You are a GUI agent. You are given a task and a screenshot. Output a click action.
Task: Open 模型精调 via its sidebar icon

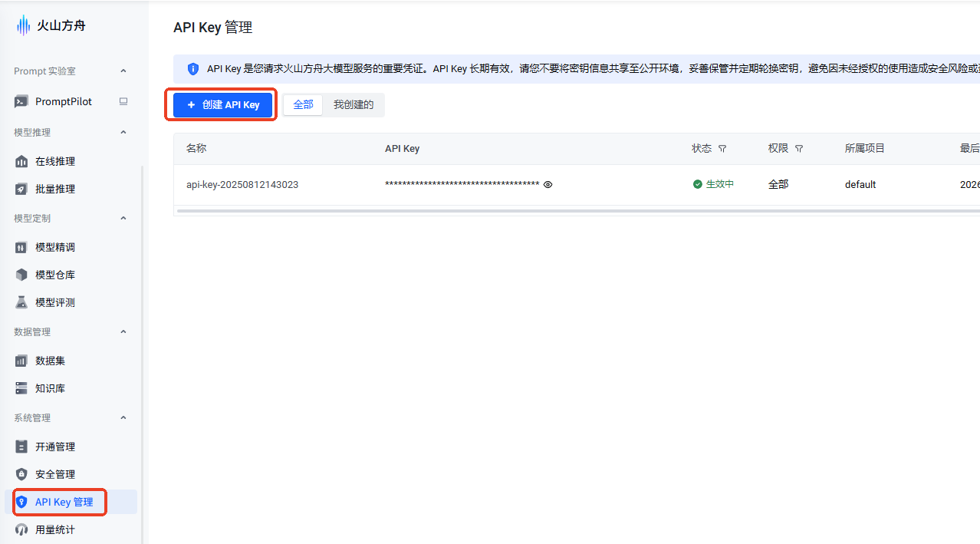click(x=21, y=247)
